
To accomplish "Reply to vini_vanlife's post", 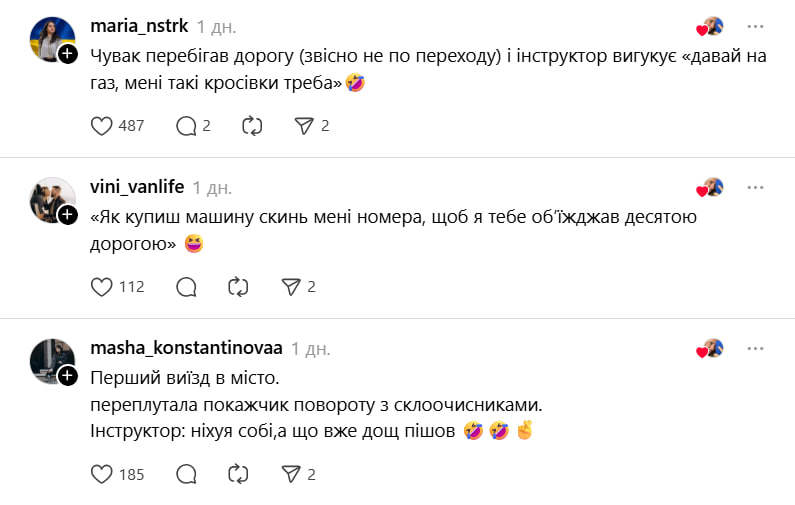I will (186, 286).
